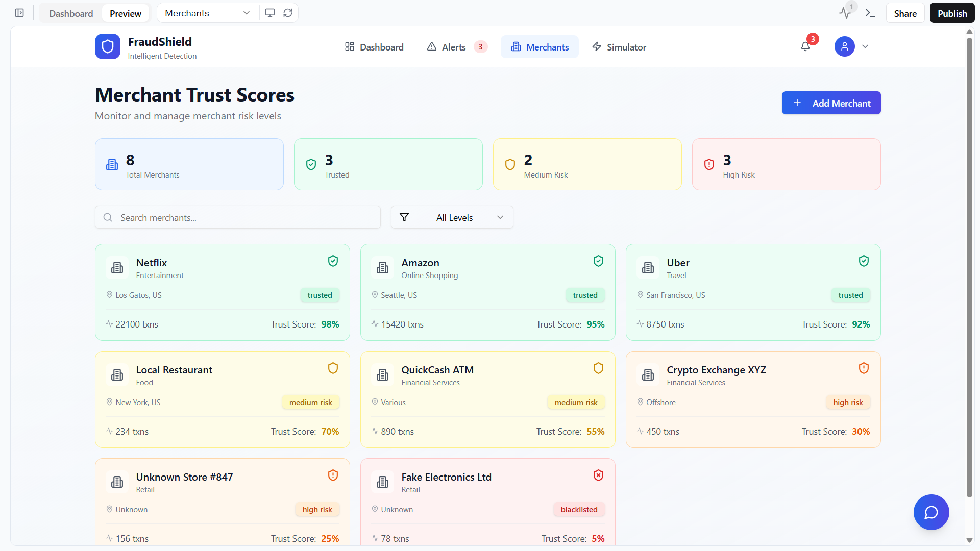Open the notification bell
The width and height of the screenshot is (980, 551).
805,46
